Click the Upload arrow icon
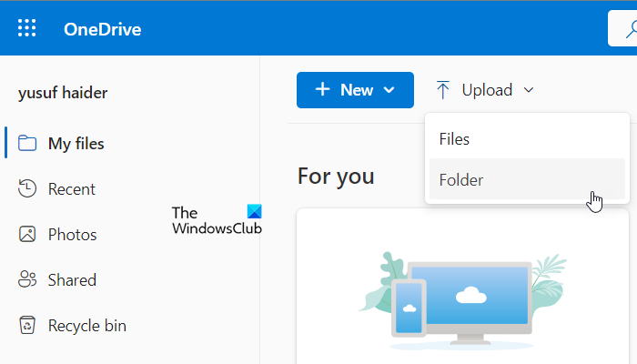637x364 pixels. pos(443,90)
